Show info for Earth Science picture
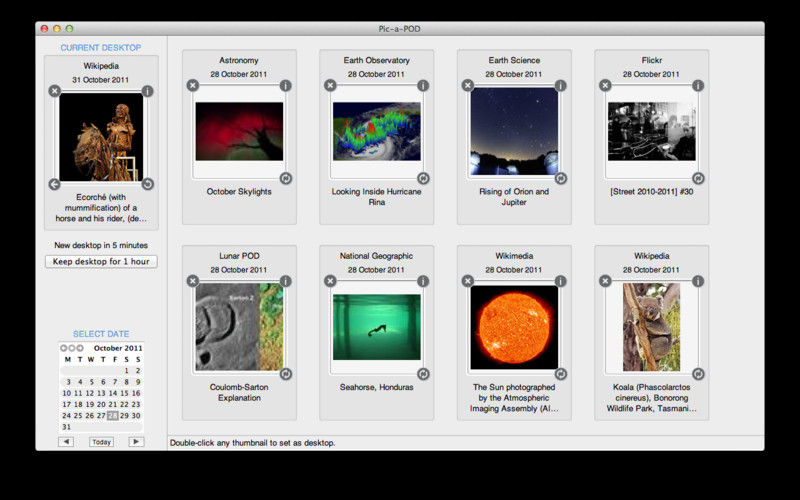Image resolution: width=800 pixels, height=500 pixels. [x=560, y=86]
